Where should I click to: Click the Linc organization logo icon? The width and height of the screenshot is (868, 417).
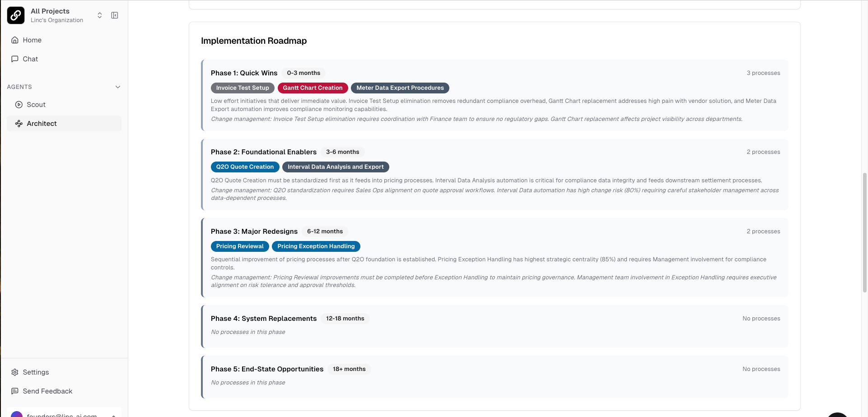16,15
